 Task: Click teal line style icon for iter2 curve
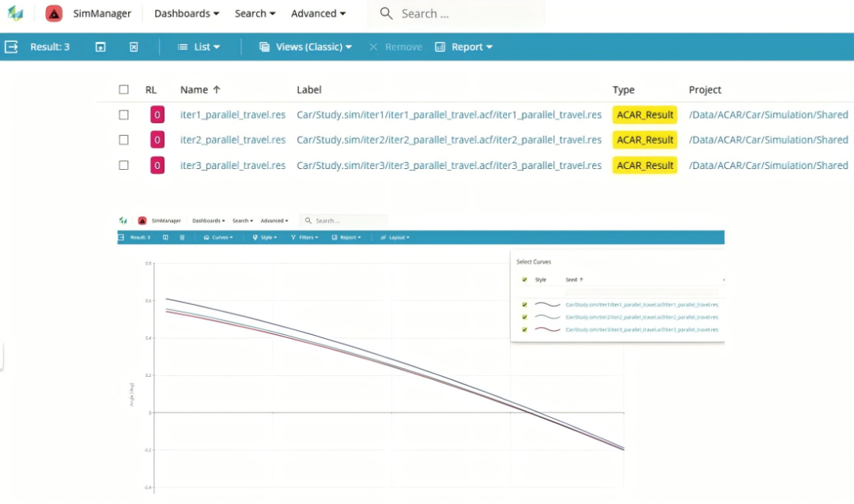click(x=547, y=318)
